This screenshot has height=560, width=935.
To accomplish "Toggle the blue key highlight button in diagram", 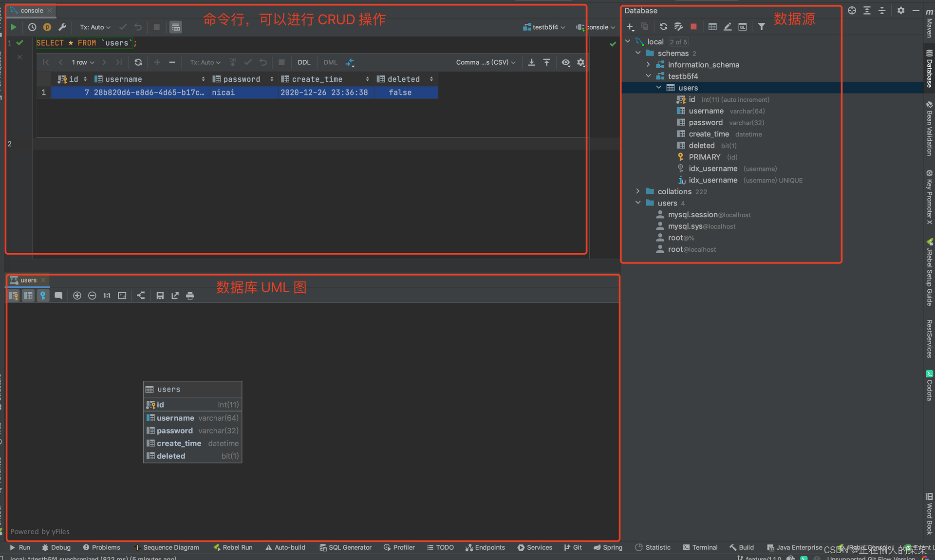I will coord(43,296).
